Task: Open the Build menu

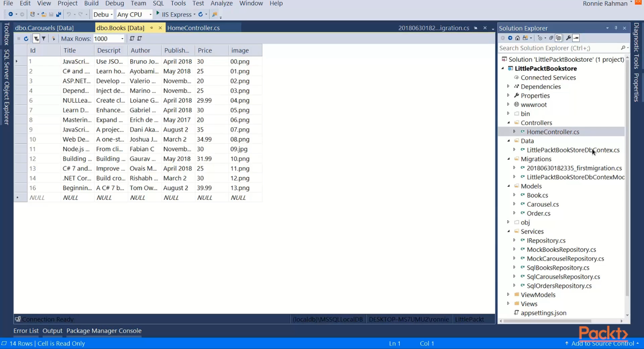Action: click(91, 3)
